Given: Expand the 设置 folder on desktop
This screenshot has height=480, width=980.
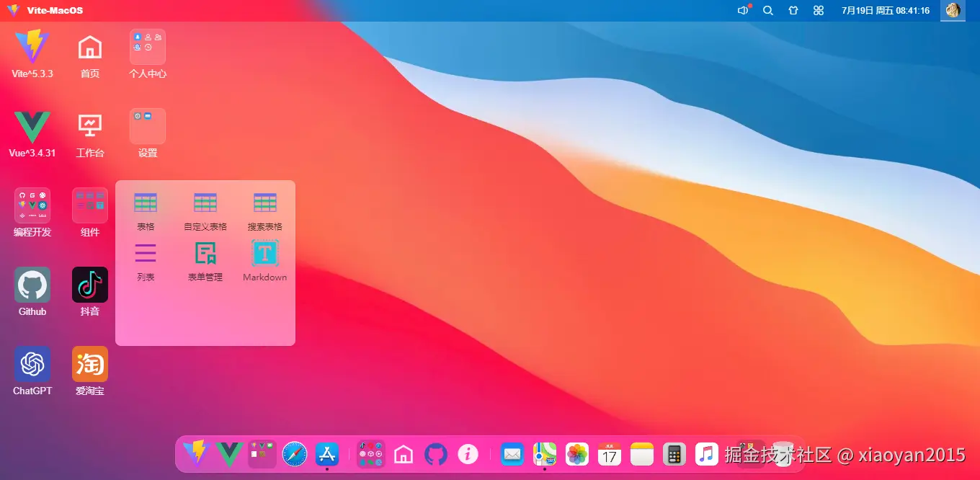Looking at the screenshot, I should tap(148, 126).
